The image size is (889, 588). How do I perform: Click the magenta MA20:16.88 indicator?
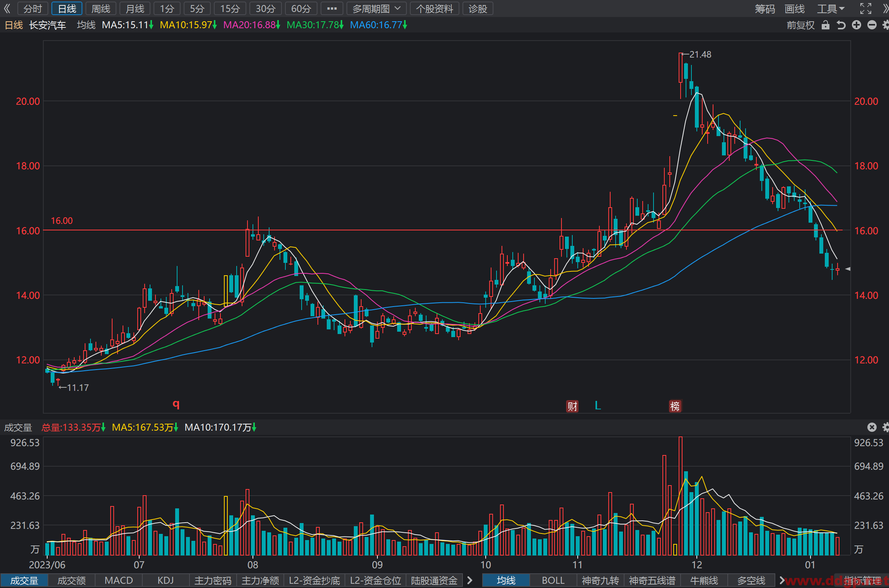click(252, 25)
